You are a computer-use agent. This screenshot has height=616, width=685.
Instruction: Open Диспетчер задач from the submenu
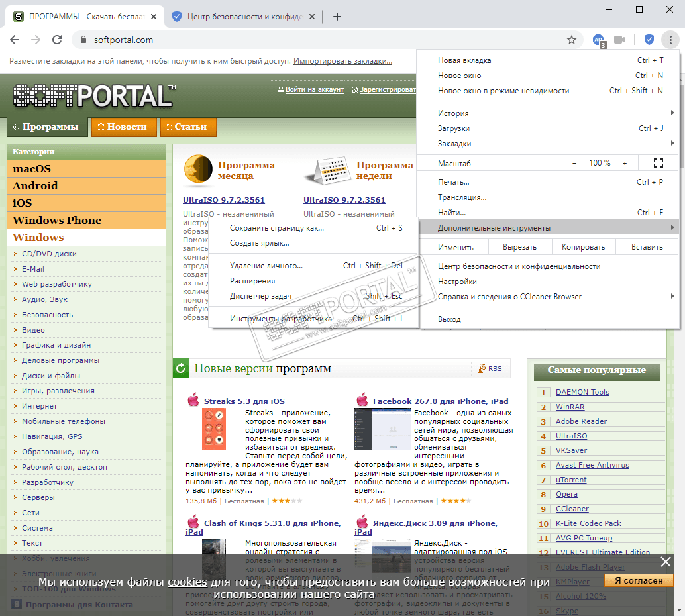point(313,296)
